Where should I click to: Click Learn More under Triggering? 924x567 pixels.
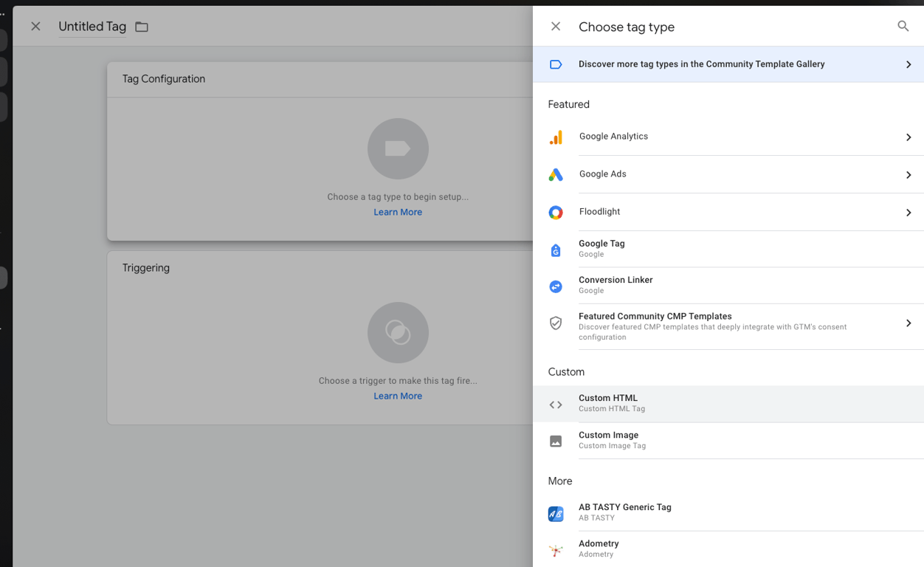[x=398, y=396]
